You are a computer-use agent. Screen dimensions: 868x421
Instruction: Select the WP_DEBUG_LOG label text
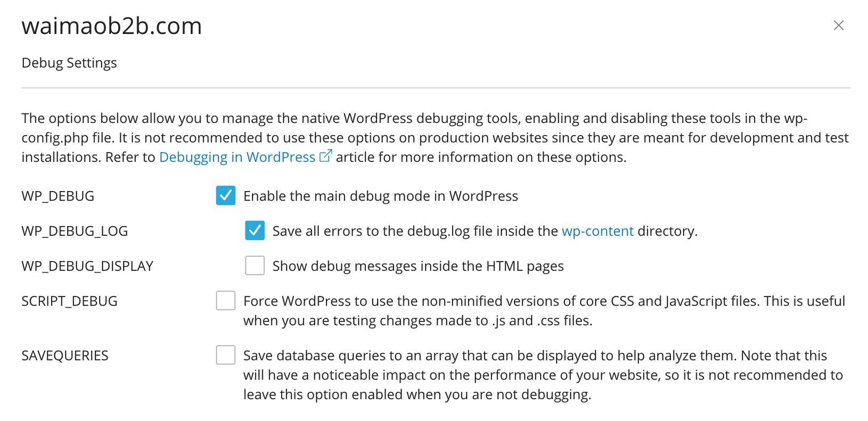click(75, 230)
